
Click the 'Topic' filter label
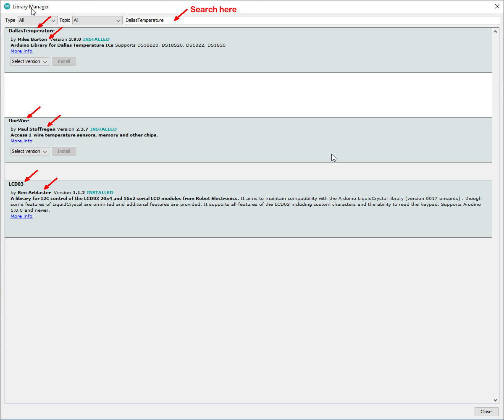pyautogui.click(x=65, y=20)
